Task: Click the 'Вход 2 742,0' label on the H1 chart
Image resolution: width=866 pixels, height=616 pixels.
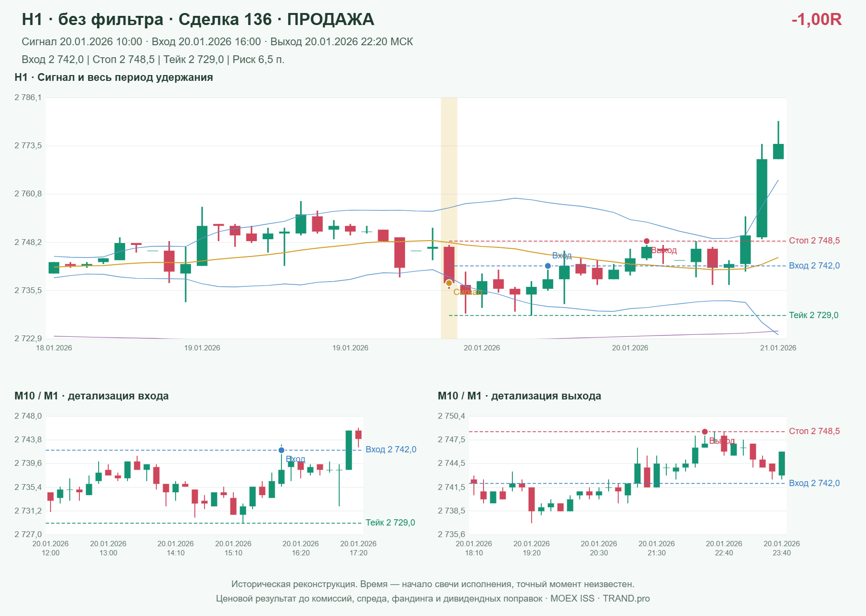Action: pos(815,266)
